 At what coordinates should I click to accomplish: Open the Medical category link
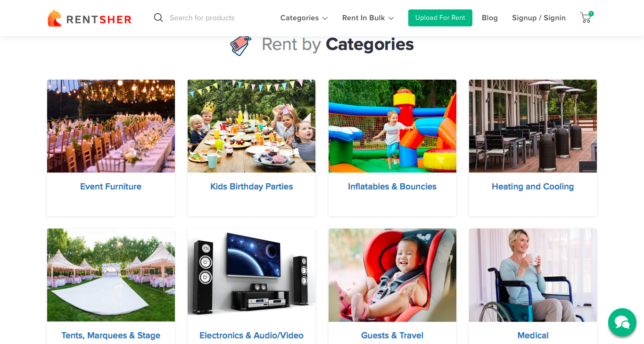click(533, 336)
